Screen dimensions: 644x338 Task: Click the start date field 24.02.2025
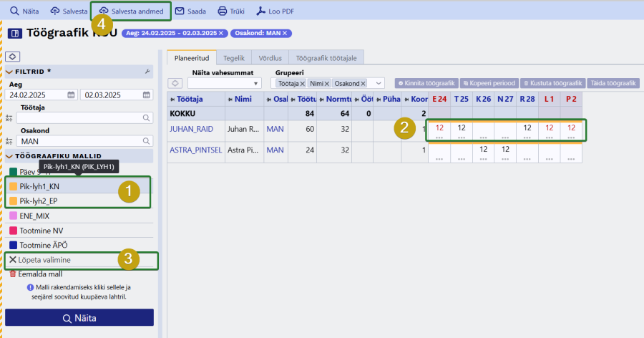click(41, 95)
